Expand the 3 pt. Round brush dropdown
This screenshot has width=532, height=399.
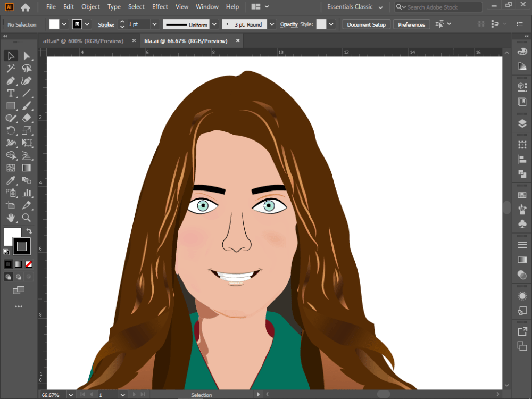click(272, 24)
